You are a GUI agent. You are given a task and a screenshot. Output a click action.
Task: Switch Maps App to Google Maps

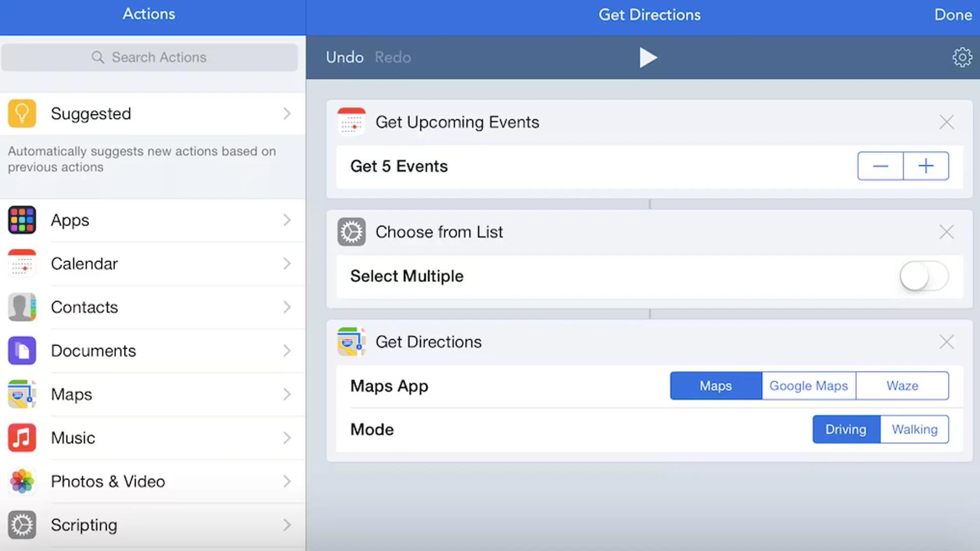pyautogui.click(x=808, y=386)
